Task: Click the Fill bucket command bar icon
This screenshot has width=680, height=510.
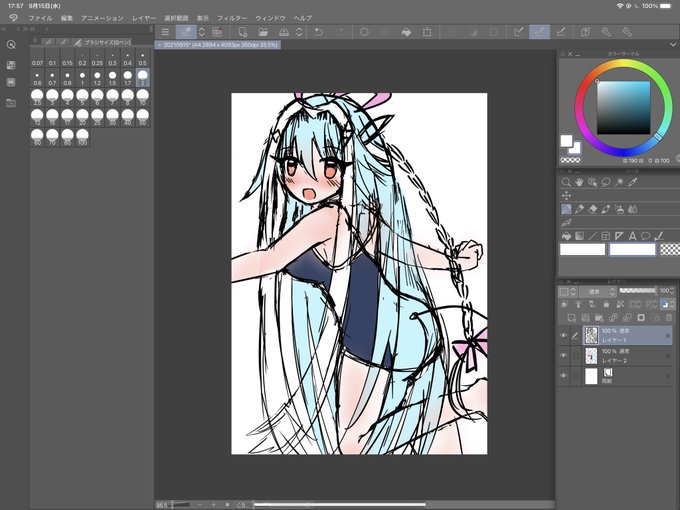Action: click(x=406, y=32)
